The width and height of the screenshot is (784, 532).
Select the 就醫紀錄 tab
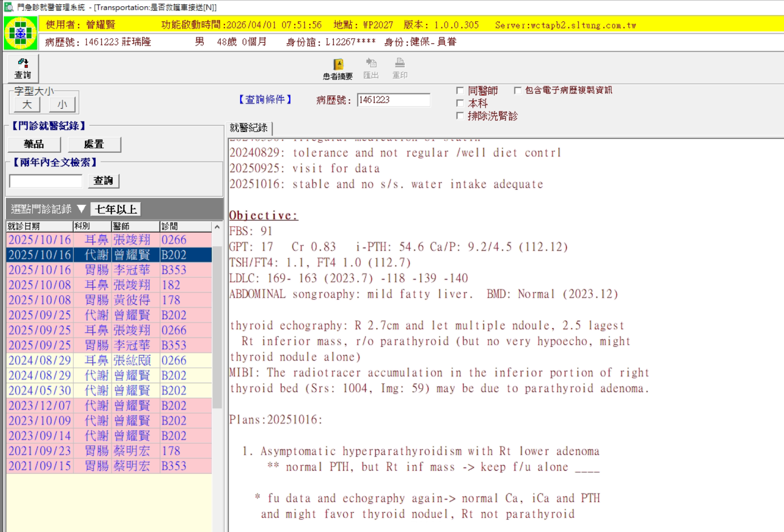[249, 128]
